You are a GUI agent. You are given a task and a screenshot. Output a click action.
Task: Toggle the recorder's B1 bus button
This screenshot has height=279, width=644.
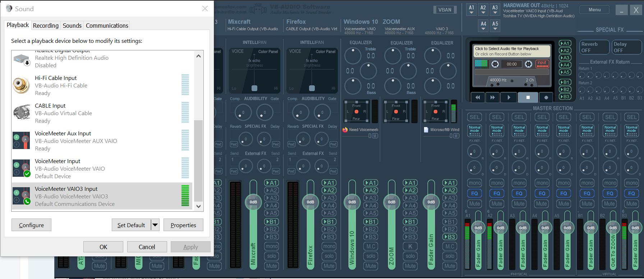coord(565,82)
